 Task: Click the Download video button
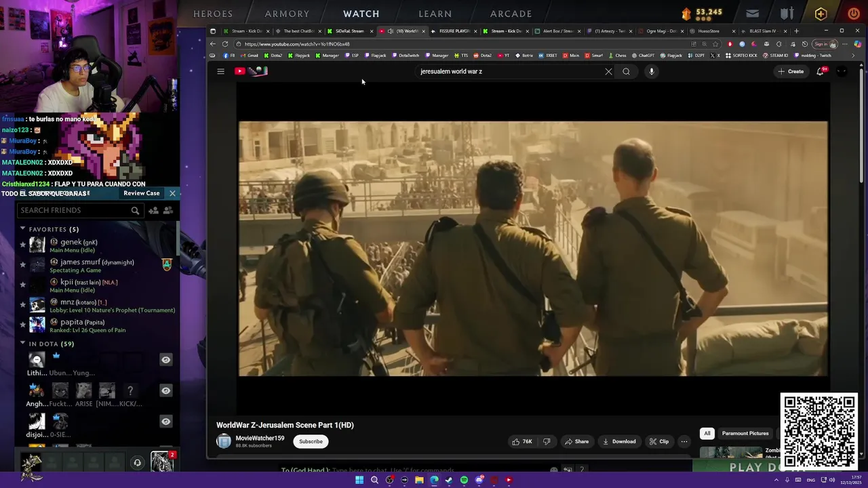click(619, 441)
